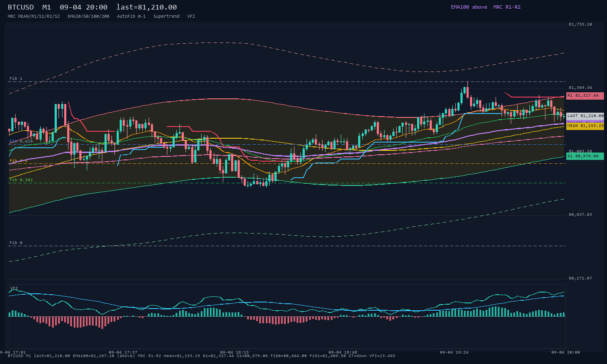Click the 81,369.34 price axis label
The image size is (607, 364).
pyautogui.click(x=581, y=88)
